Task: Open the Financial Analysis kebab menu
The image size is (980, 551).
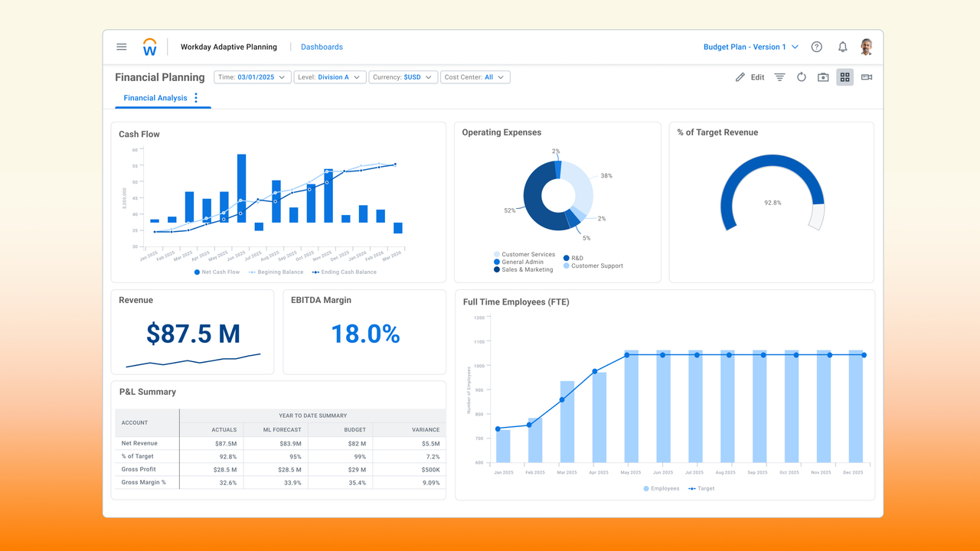Action: (x=196, y=98)
